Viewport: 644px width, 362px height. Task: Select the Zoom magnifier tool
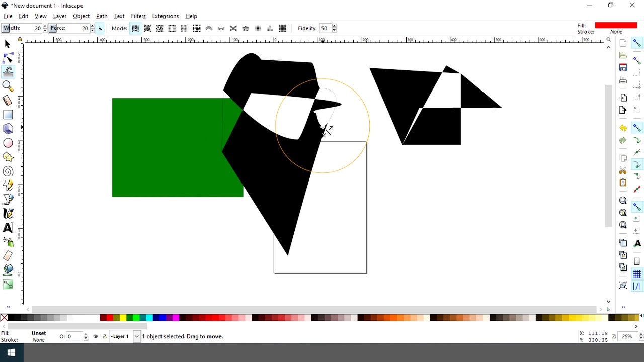8,86
